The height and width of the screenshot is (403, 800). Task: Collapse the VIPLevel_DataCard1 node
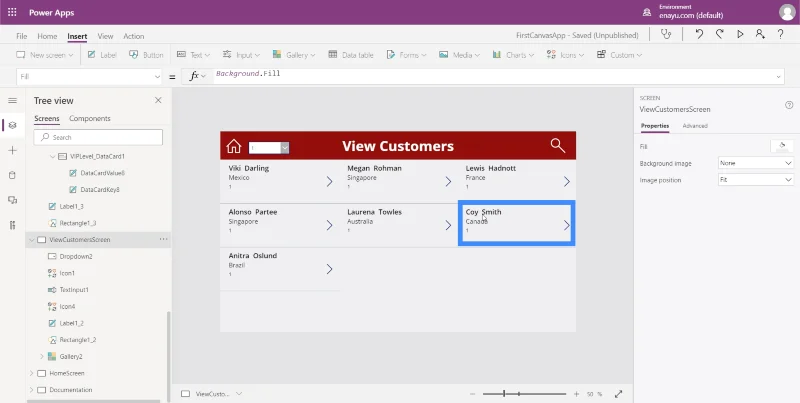click(53, 157)
